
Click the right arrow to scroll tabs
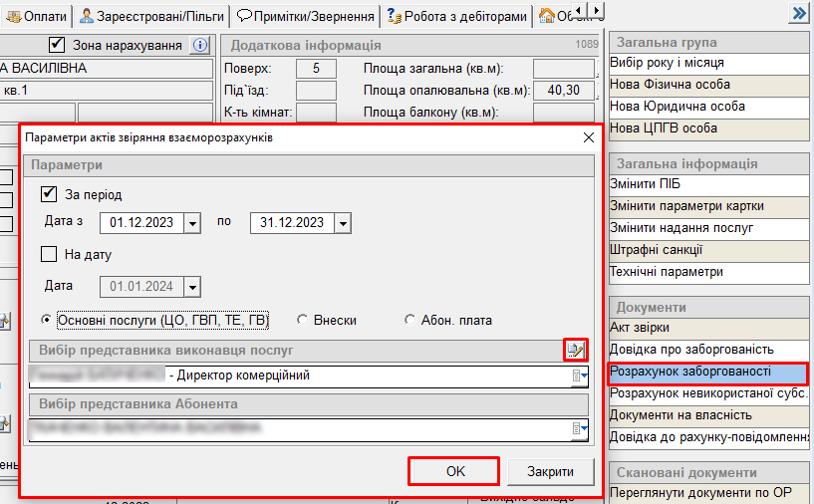596,11
